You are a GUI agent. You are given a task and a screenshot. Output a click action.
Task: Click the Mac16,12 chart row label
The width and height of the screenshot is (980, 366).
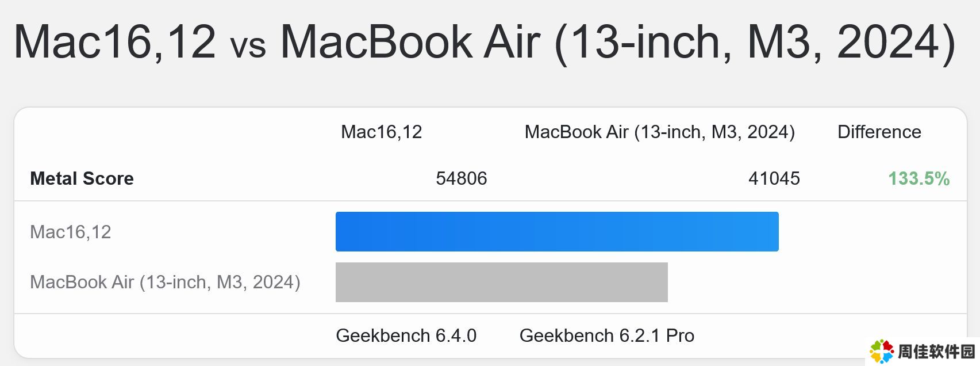pos(71,232)
